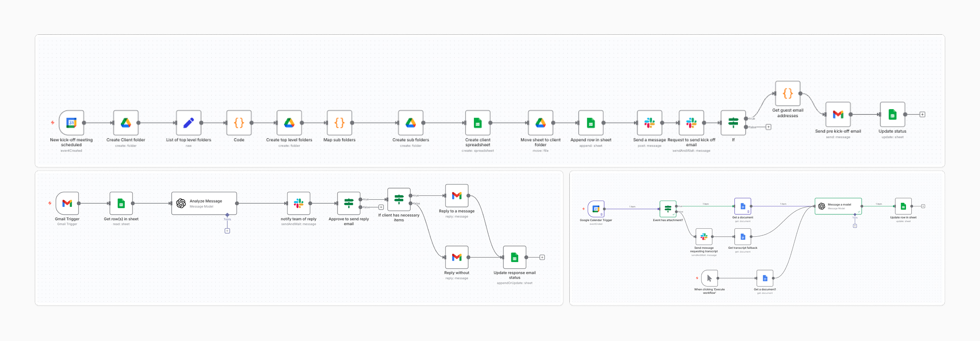Open the Get a document1 node
The width and height of the screenshot is (980, 341).
[x=765, y=278]
